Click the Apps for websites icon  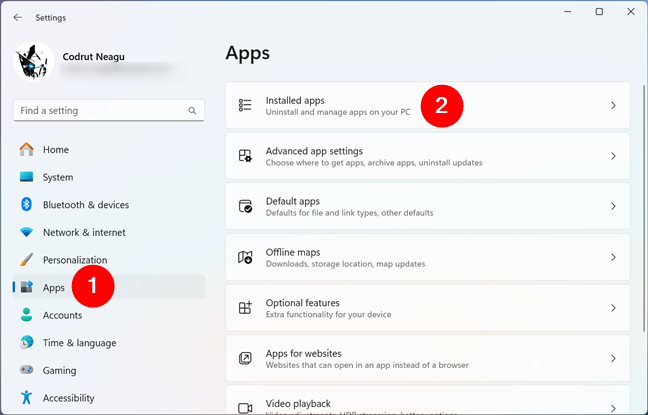pos(245,359)
